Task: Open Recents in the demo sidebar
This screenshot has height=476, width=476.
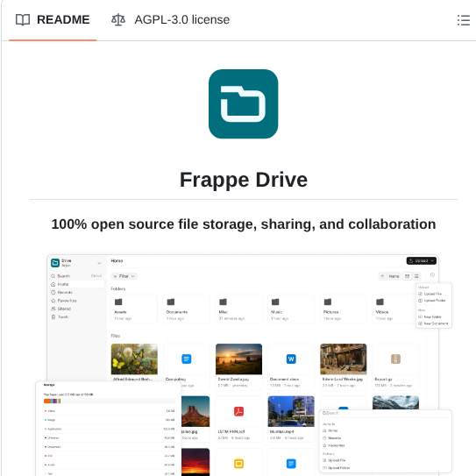Action: 76,292
